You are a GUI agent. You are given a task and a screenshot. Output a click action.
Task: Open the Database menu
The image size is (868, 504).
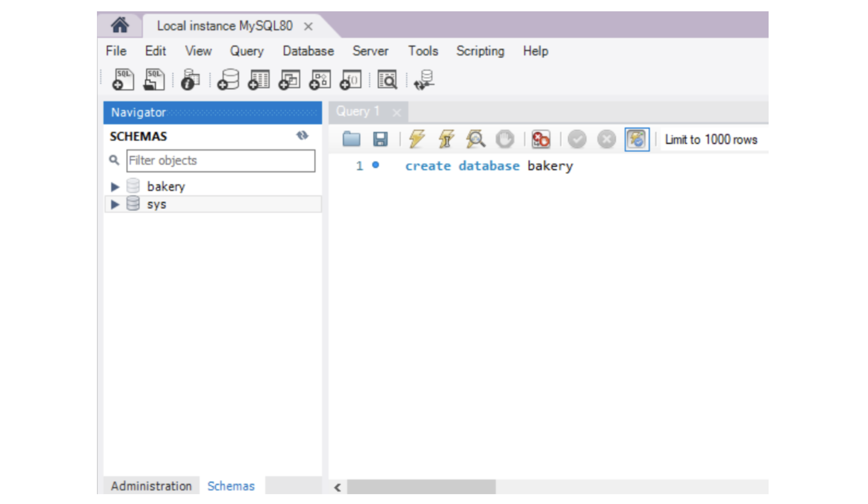308,51
